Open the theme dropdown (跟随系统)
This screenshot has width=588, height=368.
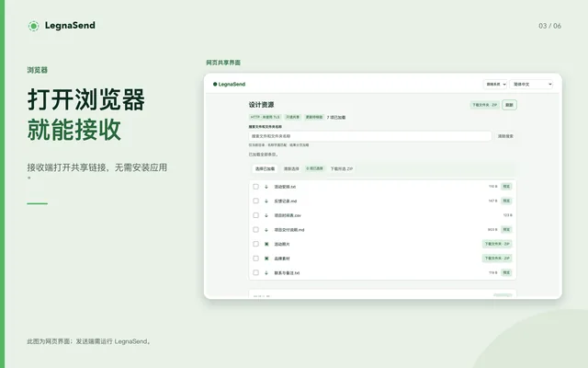pos(495,85)
